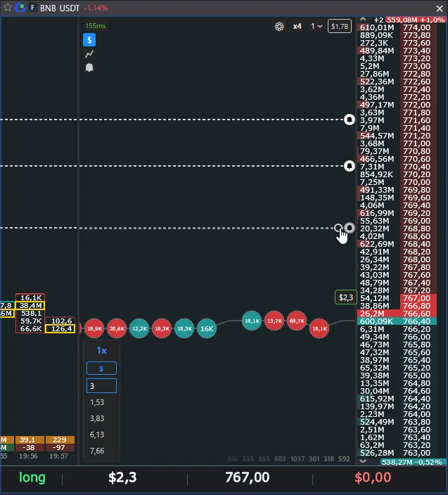This screenshot has height=495, width=448.
Task: Click the red 20,6K trade bubble
Action: coord(117,328)
